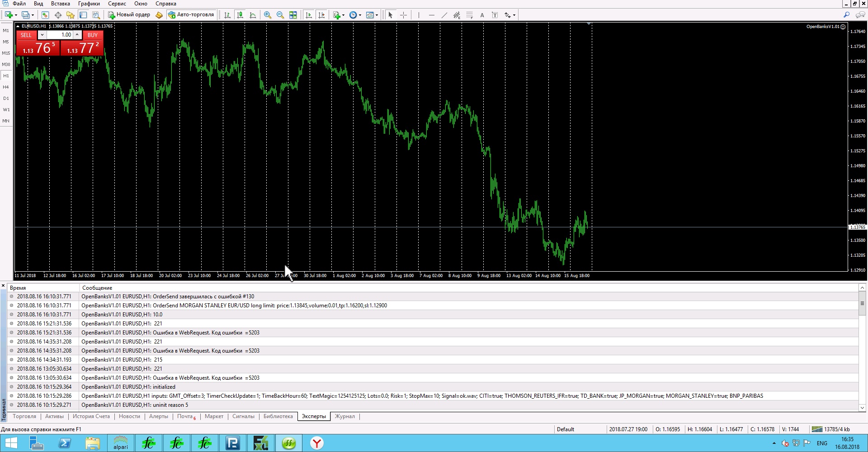Toggle the Terminal panel icon
The width and height of the screenshot is (868, 452).
(83, 15)
